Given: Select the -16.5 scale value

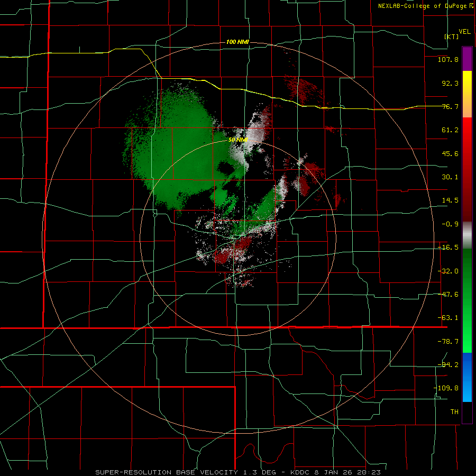Looking at the screenshot, I should click(x=448, y=248).
